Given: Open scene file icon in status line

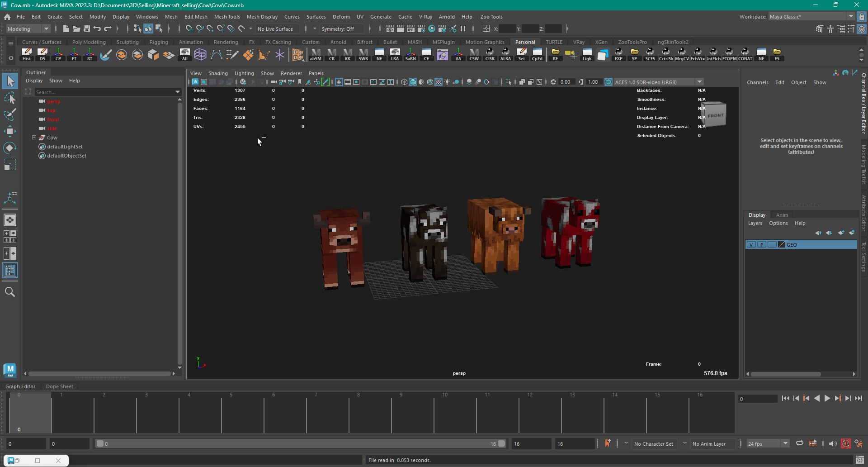Looking at the screenshot, I should point(76,29).
